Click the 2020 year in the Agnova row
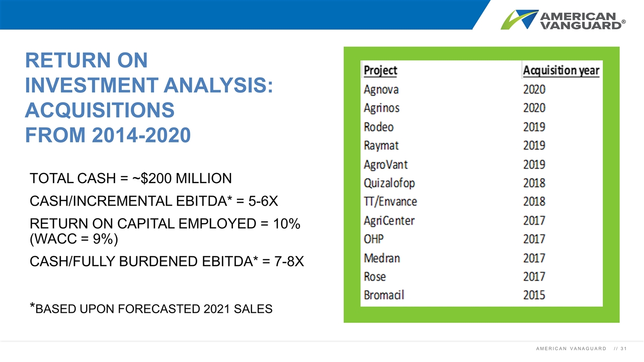 534,89
